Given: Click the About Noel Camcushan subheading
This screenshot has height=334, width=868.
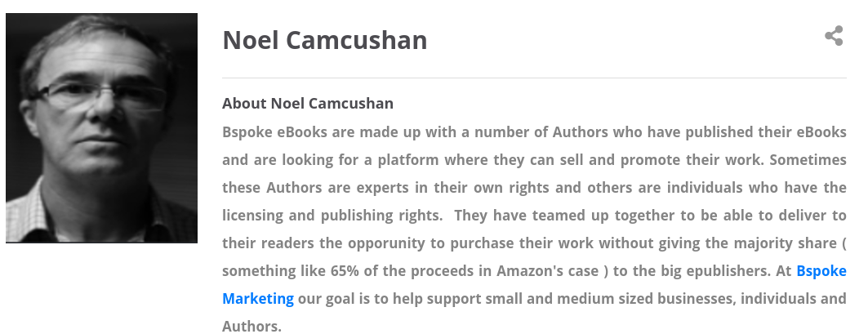Looking at the screenshot, I should 308,104.
